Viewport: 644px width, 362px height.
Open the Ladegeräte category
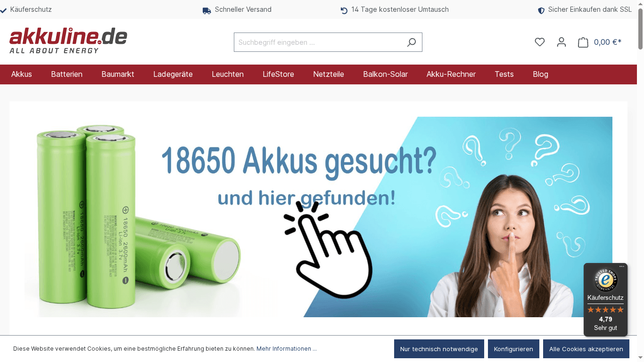(x=173, y=74)
